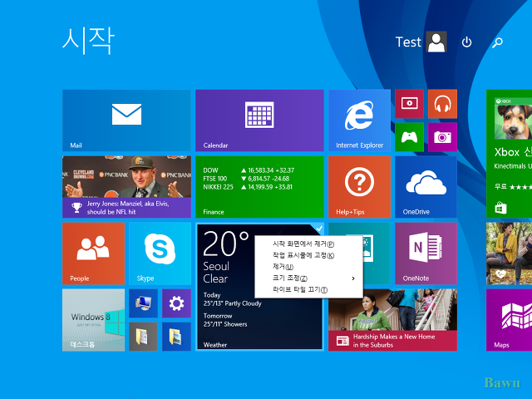The width and height of the screenshot is (532, 399).
Task: Click the Tomorrow 25°/11° Showers forecast
Action: tap(225, 320)
